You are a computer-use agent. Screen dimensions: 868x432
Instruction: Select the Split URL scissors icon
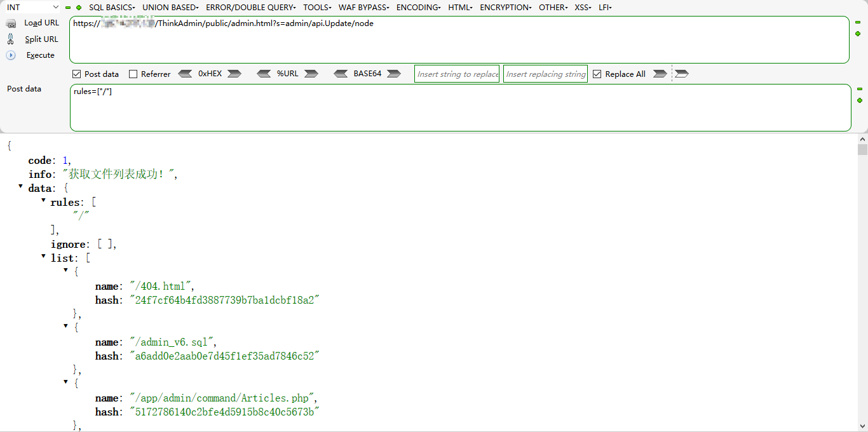point(10,39)
